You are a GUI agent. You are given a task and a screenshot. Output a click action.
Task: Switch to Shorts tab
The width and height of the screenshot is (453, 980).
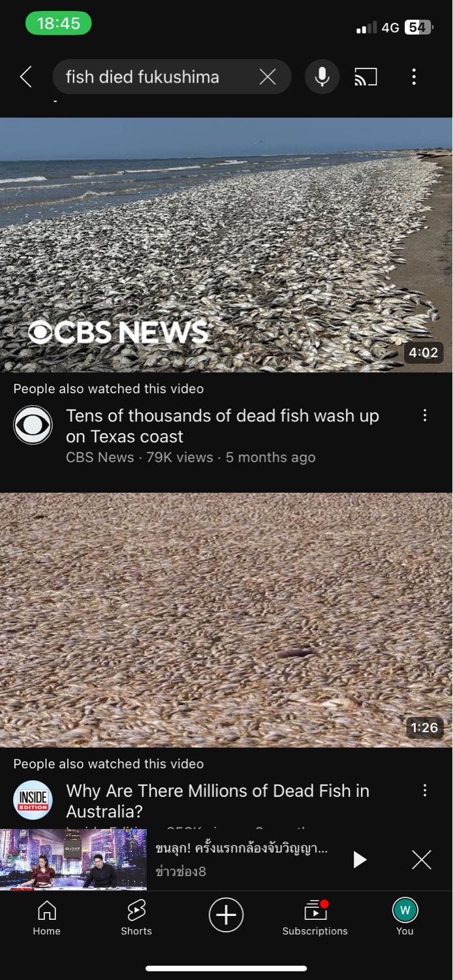coord(136,917)
